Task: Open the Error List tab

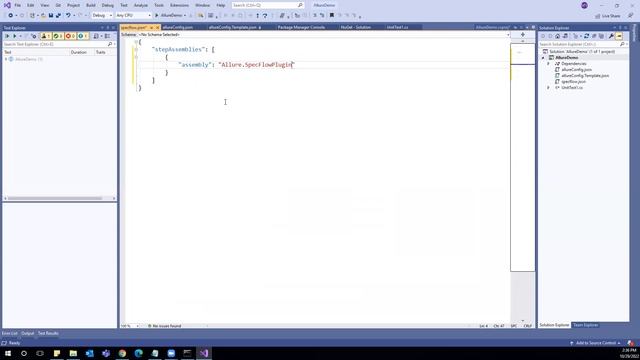Action: pyautogui.click(x=10, y=333)
